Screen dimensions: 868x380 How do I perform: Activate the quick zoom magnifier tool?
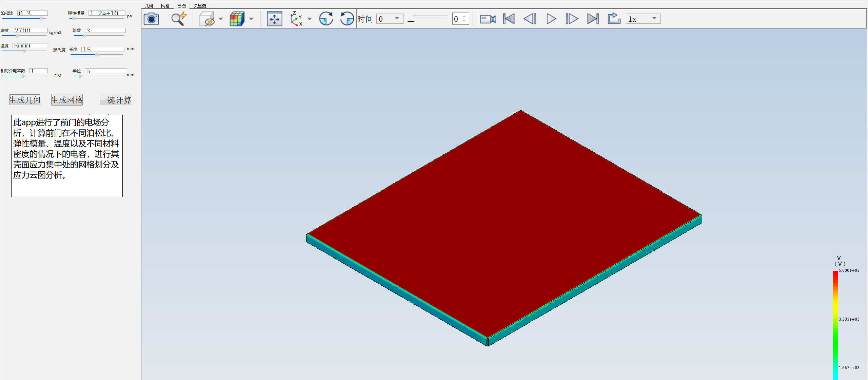(x=179, y=19)
